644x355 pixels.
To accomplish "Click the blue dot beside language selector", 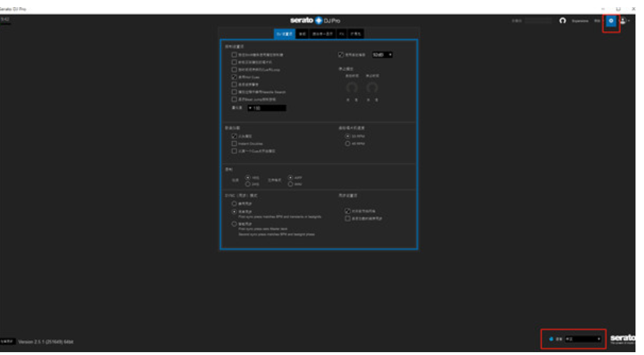I will point(551,339).
